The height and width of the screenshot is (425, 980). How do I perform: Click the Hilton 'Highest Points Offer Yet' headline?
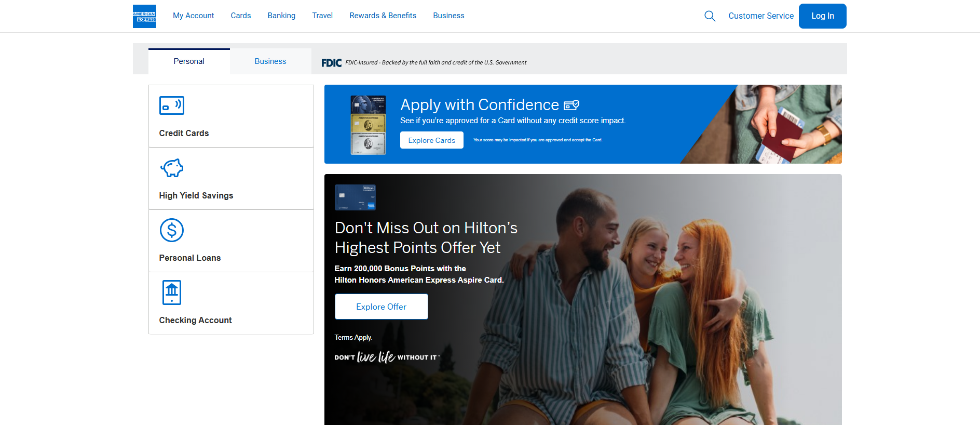[426, 237]
